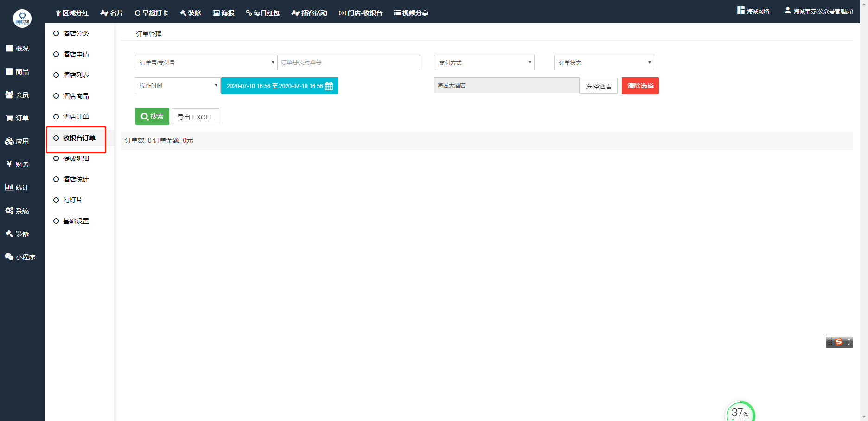Click the 小程序 WeChat icon
Viewport: 868px width, 421px height.
point(9,257)
